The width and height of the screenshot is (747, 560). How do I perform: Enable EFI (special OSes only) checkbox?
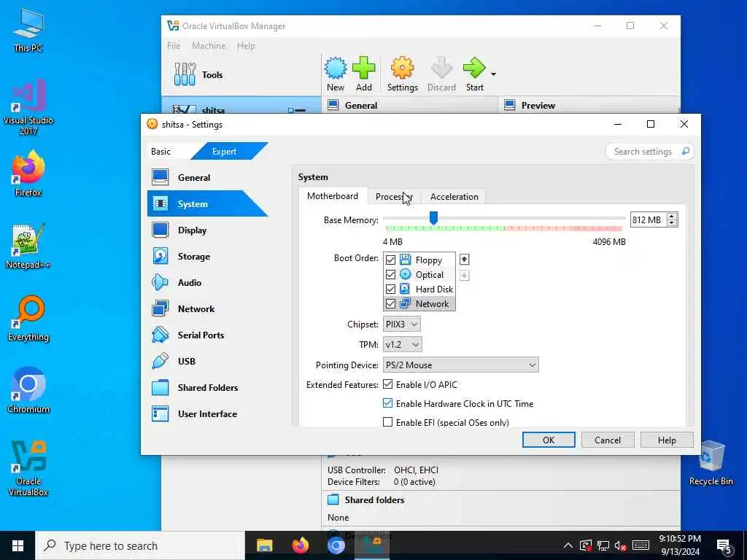tap(388, 422)
